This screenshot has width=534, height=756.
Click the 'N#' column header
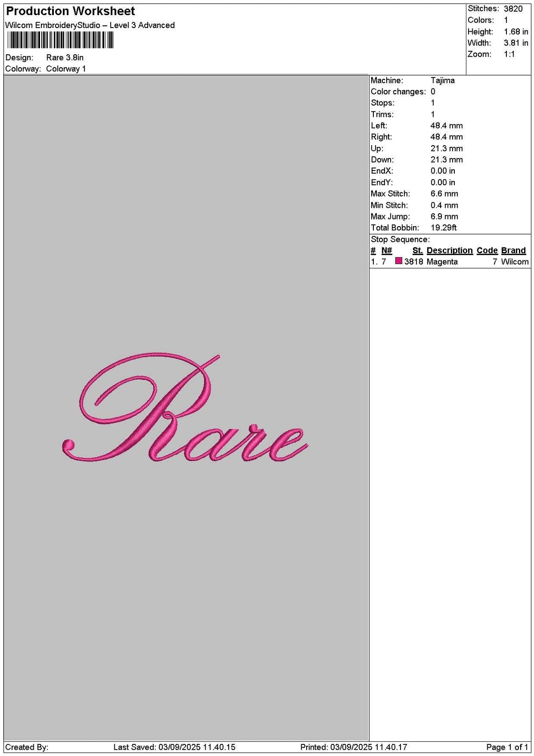387,251
